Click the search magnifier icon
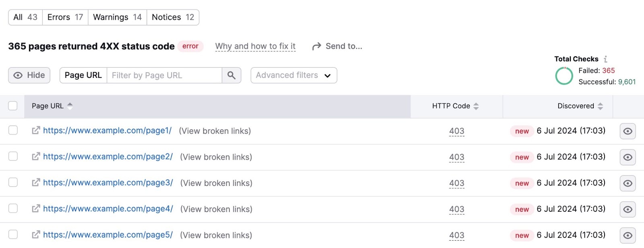This screenshot has width=644, height=248. (x=231, y=75)
